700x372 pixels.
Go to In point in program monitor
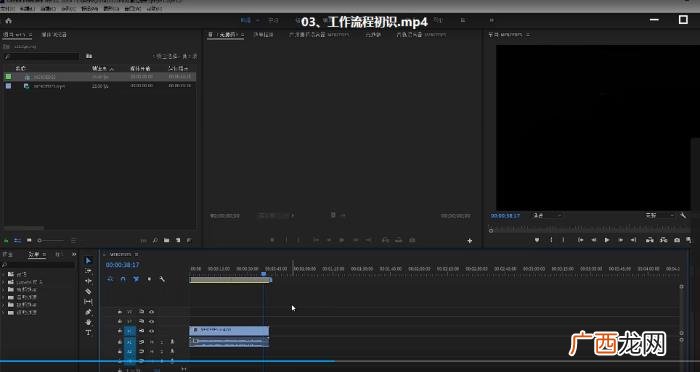pos(580,240)
